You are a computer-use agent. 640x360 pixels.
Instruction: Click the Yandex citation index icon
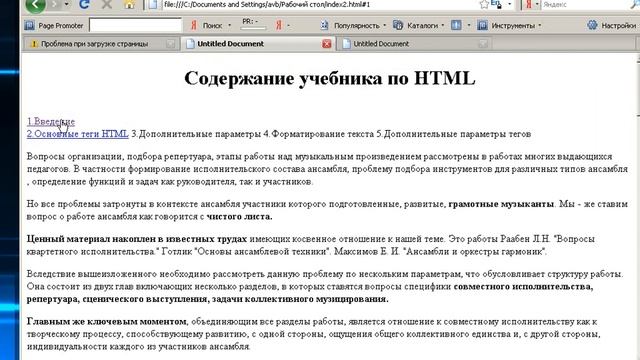[279, 25]
